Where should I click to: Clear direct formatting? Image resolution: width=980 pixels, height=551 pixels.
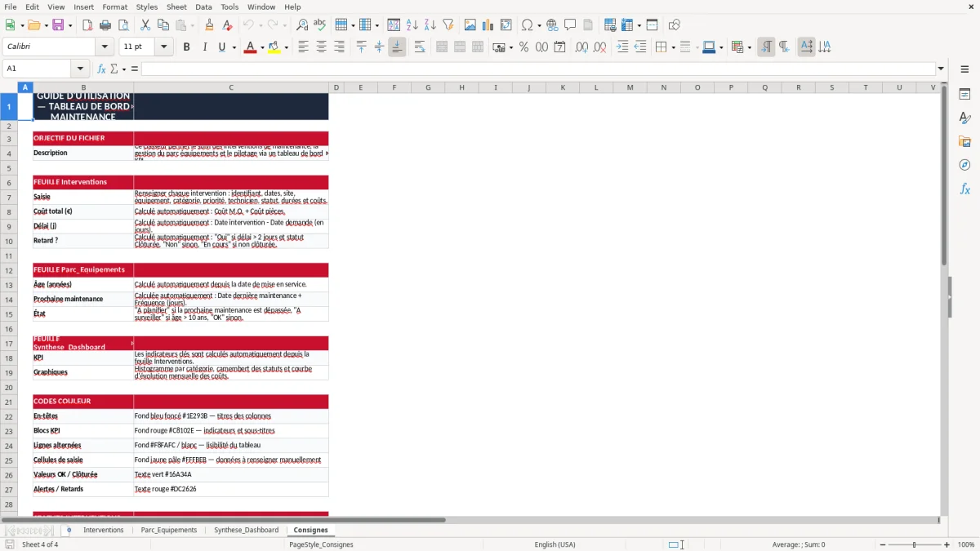coord(227,25)
